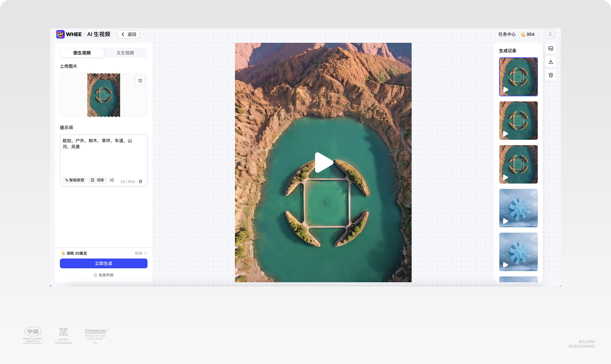Image resolution: width=611 pixels, height=364 pixels.
Task: Select the first blue ice flower record
Action: click(518, 208)
